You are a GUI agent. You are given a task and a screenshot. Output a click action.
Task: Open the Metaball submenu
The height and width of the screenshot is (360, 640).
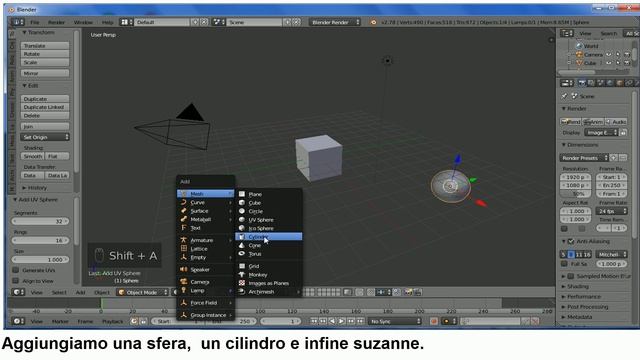tap(205, 219)
